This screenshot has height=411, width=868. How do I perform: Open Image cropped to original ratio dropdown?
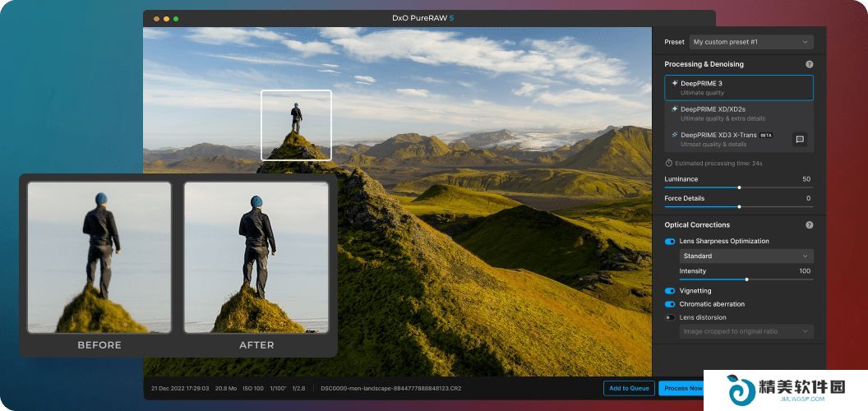pyautogui.click(x=746, y=331)
